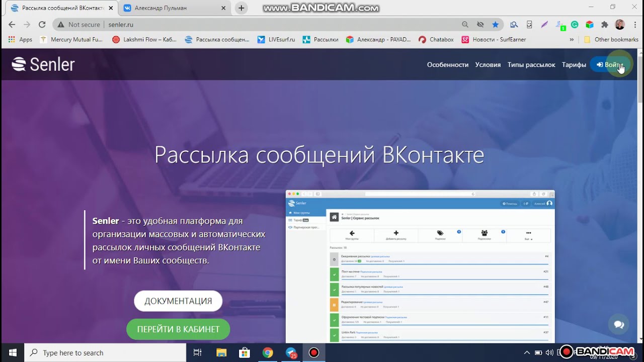Open Chatabox bookmark
The image size is (644, 362).
coord(436,39)
